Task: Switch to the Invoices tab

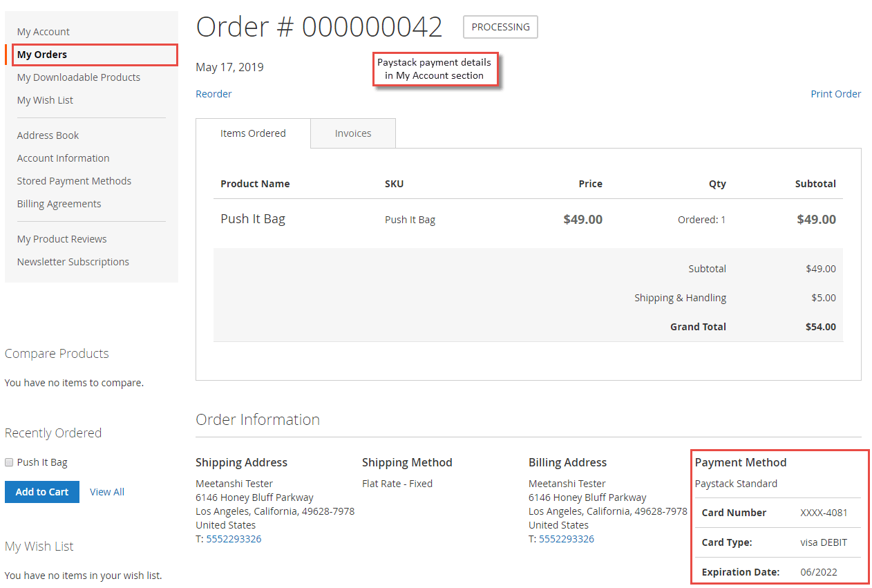Action: coord(352,133)
